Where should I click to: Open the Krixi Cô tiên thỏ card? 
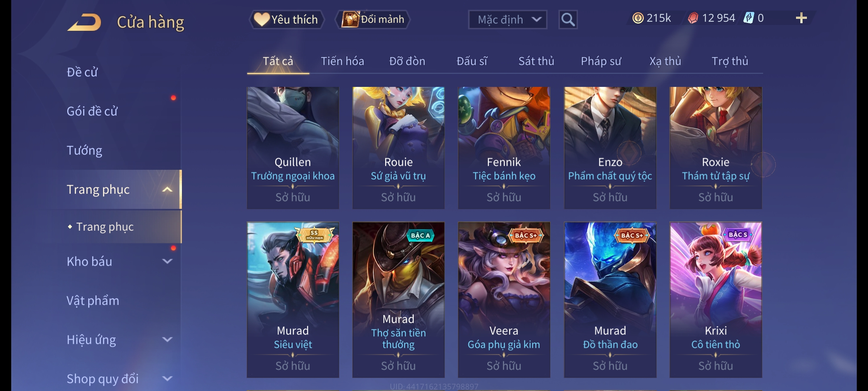click(x=716, y=300)
